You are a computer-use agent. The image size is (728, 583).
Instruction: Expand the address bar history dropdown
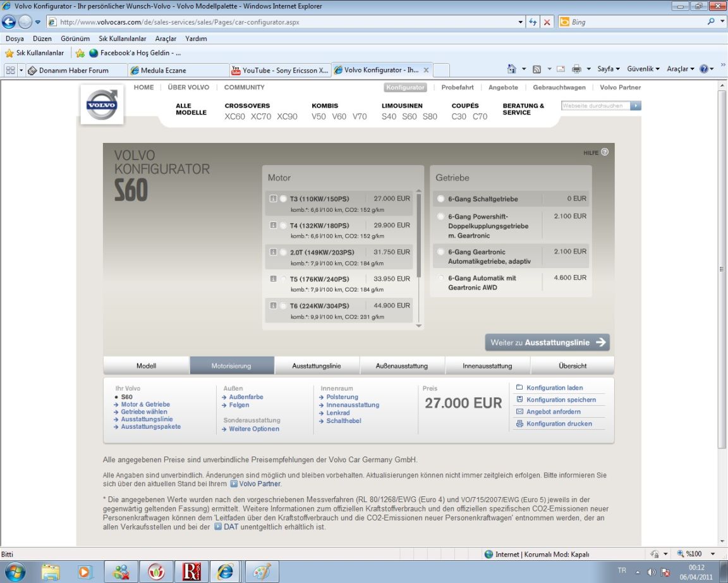(521, 22)
